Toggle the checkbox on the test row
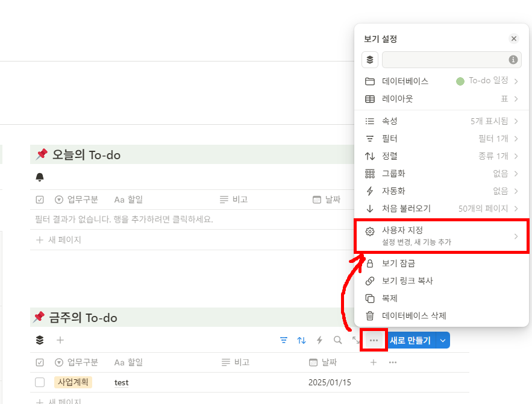The width and height of the screenshot is (532, 404). click(x=40, y=382)
